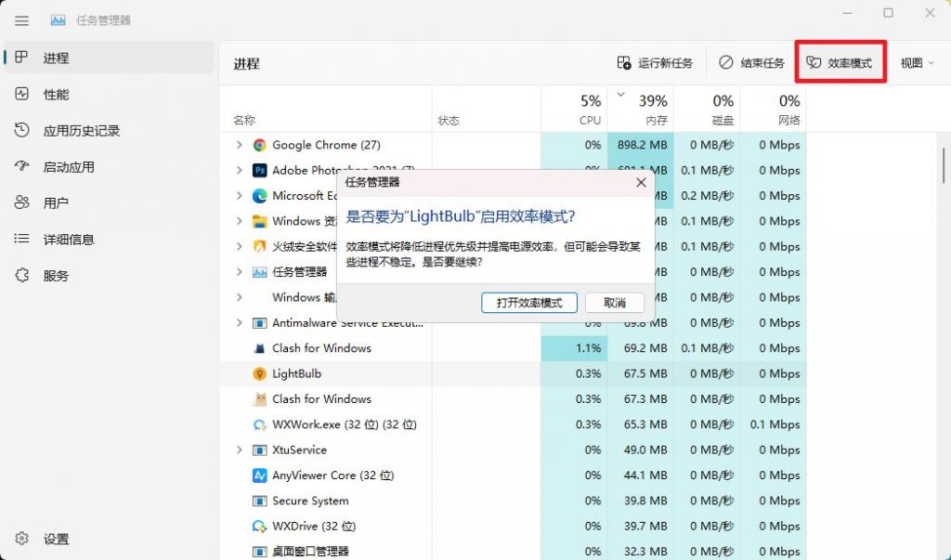Select the LightBulb process row
The width and height of the screenshot is (951, 560).
click(306, 373)
